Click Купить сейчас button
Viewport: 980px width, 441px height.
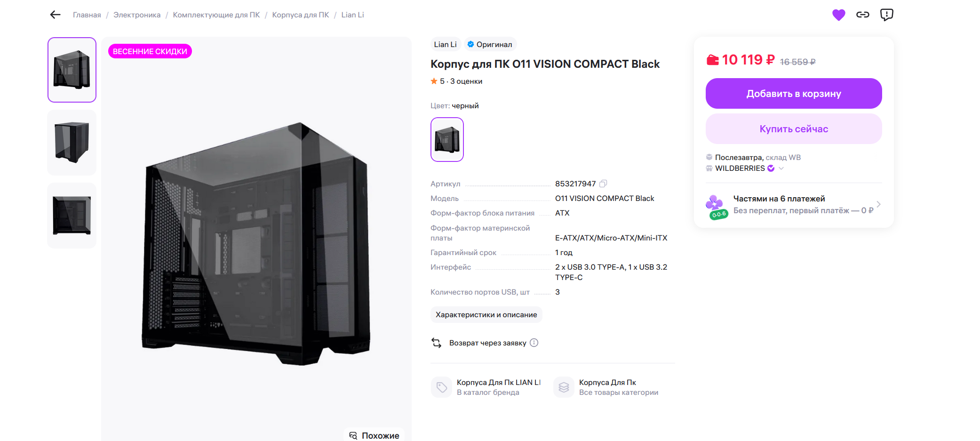(x=794, y=129)
